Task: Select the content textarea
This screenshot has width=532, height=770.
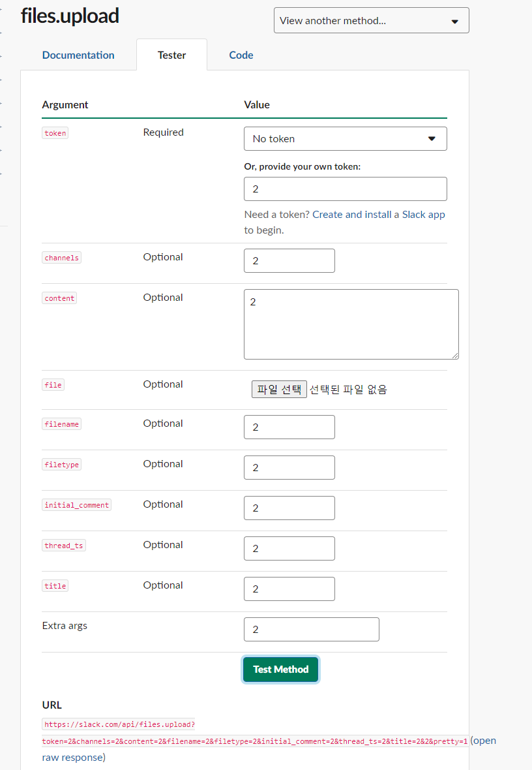Action: coord(351,324)
